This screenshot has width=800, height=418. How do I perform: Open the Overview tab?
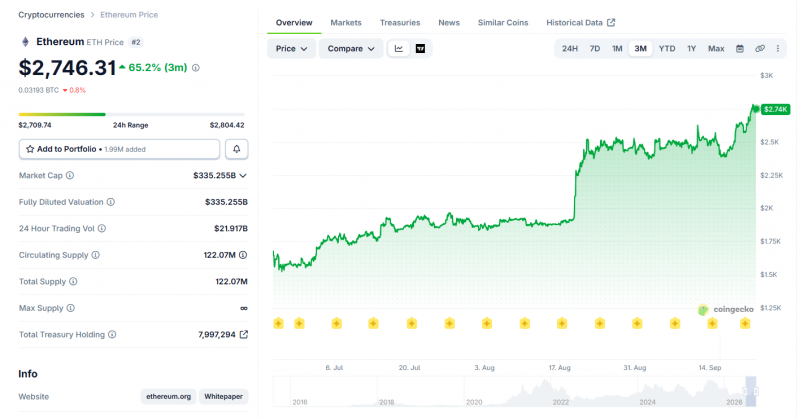[x=294, y=22]
